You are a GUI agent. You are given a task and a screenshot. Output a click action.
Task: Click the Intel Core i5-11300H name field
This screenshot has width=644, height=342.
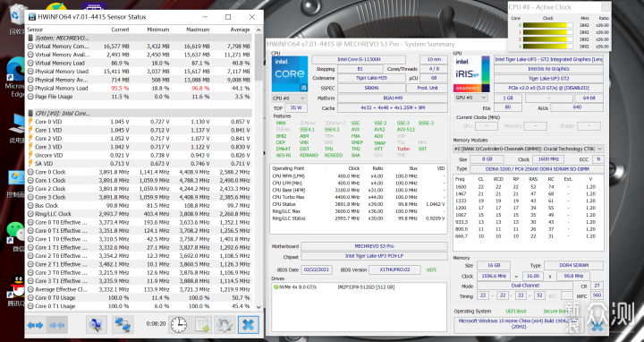[x=359, y=60]
